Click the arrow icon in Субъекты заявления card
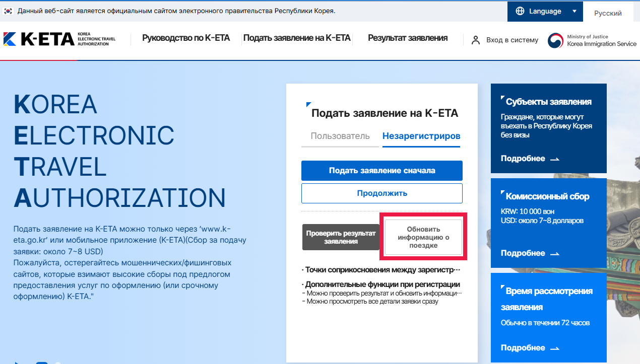Image resolution: width=640 pixels, height=364 pixels. (554, 159)
